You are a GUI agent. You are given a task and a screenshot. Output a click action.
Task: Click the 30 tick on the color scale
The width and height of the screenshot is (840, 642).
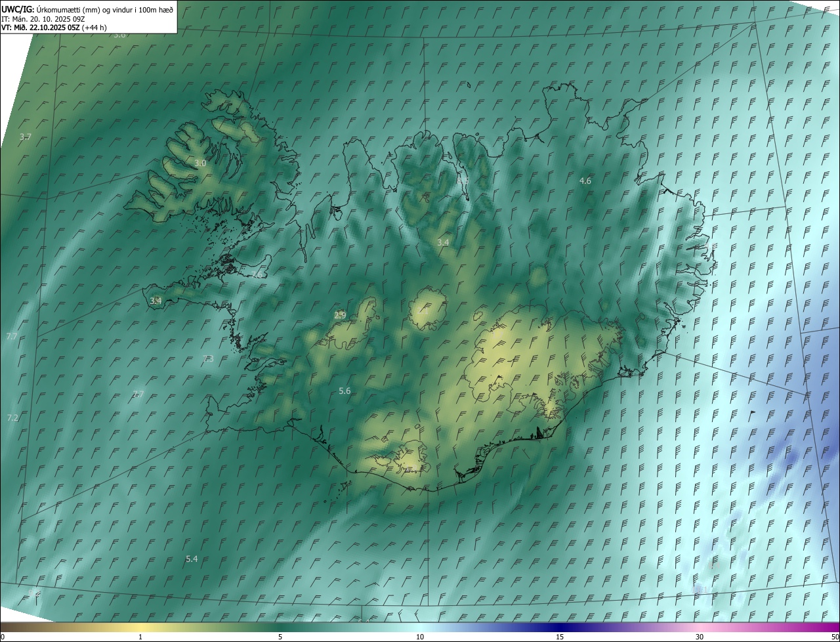[700, 637]
